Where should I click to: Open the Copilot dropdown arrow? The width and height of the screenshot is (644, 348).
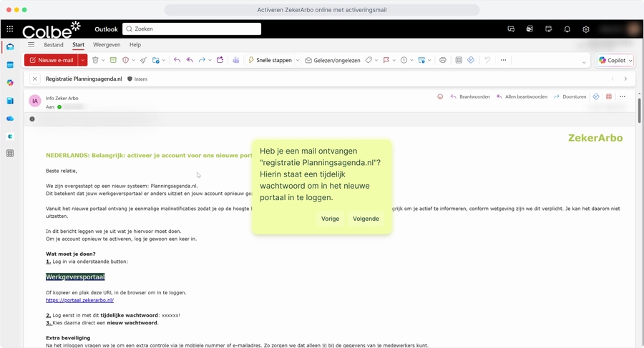pyautogui.click(x=630, y=61)
